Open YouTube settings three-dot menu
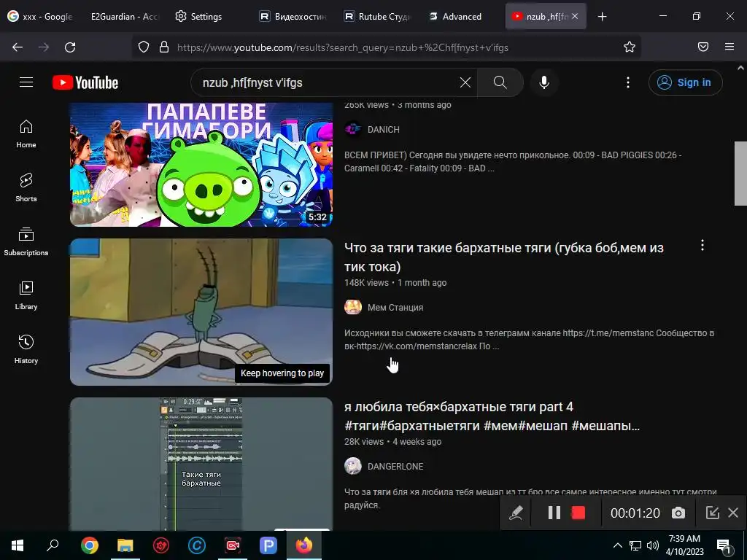The height and width of the screenshot is (560, 747). coord(627,82)
